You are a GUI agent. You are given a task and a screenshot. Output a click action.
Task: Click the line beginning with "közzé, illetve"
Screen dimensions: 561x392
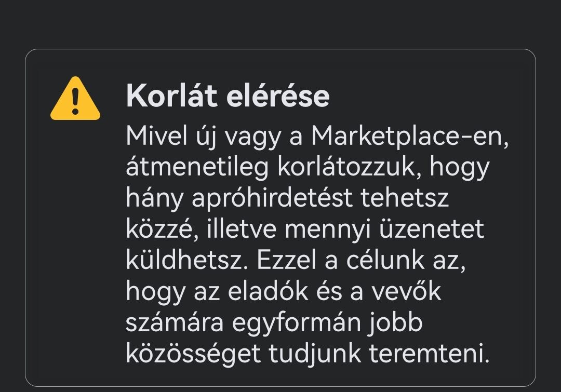[x=305, y=229]
